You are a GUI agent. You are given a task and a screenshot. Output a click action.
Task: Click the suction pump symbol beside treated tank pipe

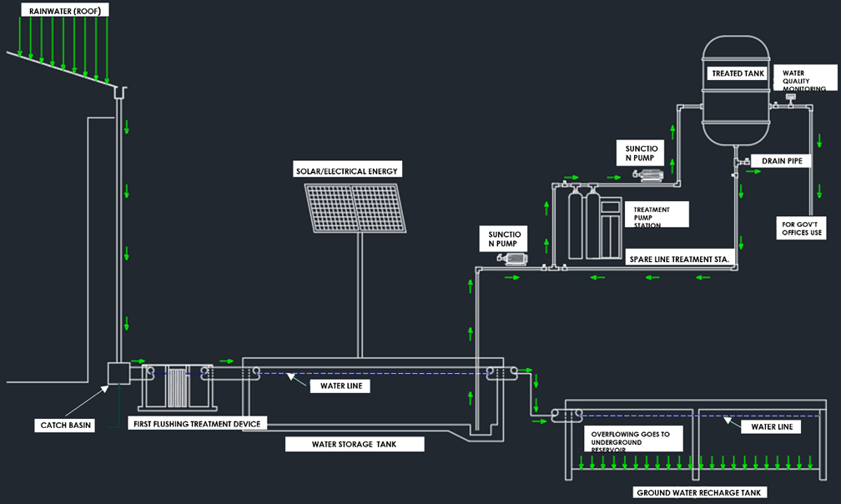[647, 174]
